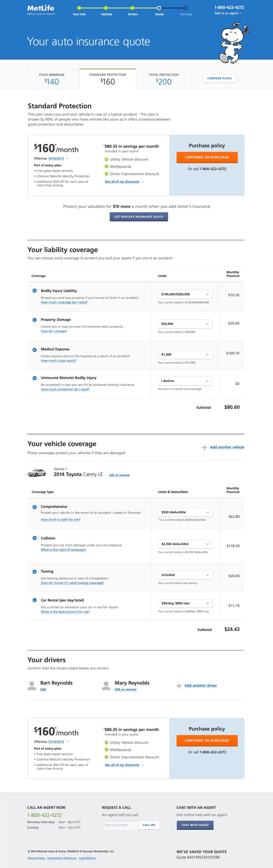
Task: Click the Purchase step circle in progress bar
Action: click(x=186, y=8)
